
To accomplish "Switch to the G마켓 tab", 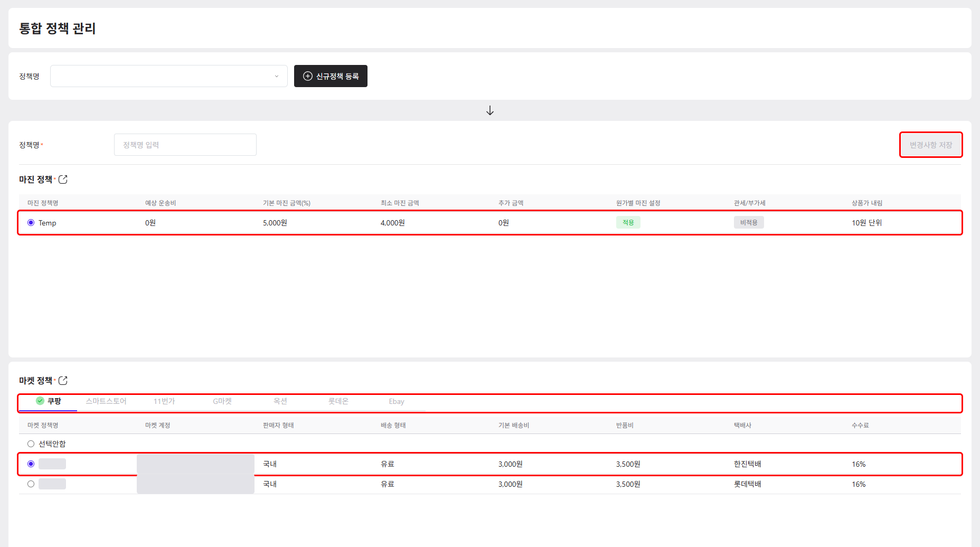I will (x=222, y=401).
